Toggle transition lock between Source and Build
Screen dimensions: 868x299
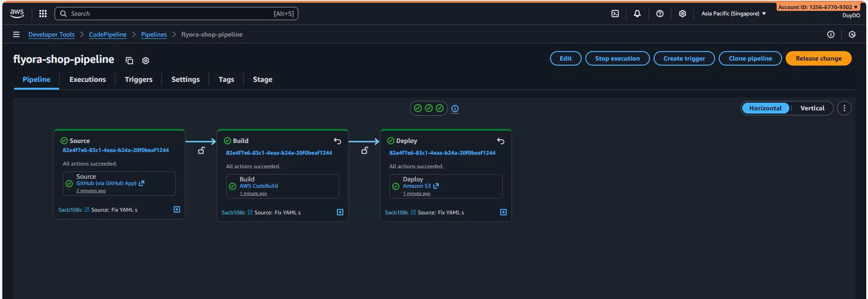pyautogui.click(x=201, y=151)
